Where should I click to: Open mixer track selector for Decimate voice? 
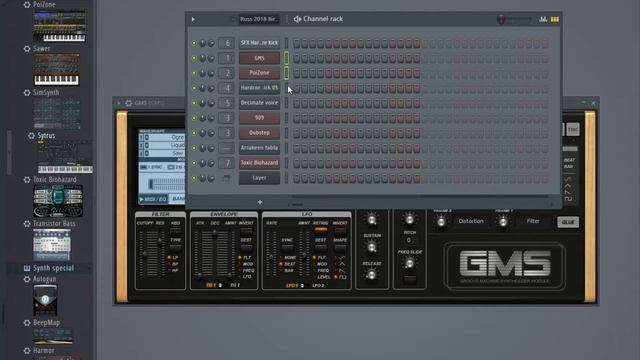(227, 103)
